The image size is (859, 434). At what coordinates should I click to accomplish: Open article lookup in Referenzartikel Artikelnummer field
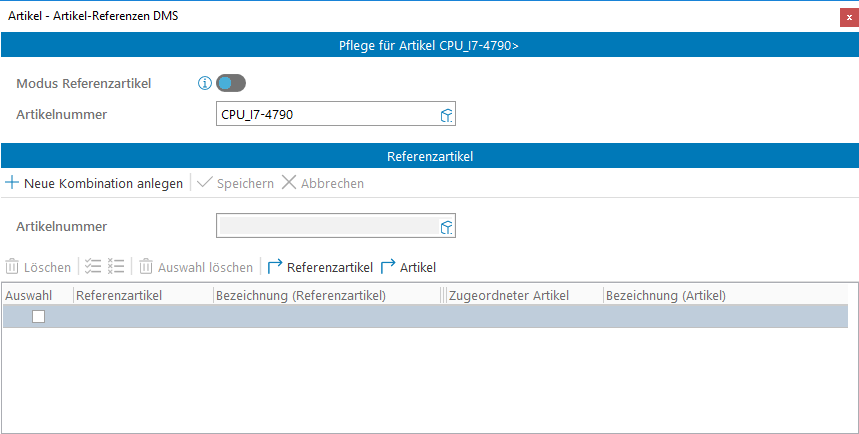(x=447, y=227)
